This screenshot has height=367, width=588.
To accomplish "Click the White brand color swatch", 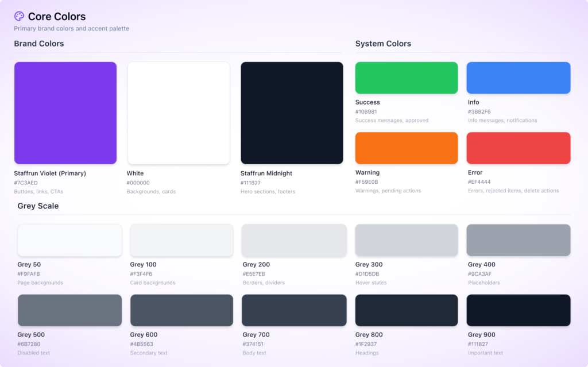I will (179, 113).
